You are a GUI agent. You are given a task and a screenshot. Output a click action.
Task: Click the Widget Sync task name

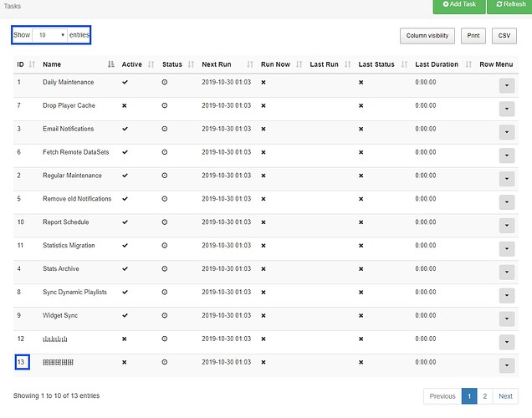pos(60,315)
